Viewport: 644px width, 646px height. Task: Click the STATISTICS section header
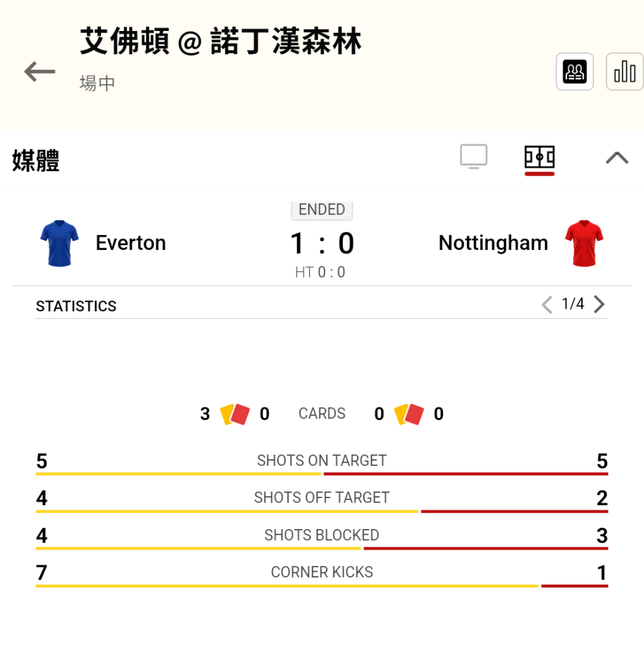click(76, 306)
